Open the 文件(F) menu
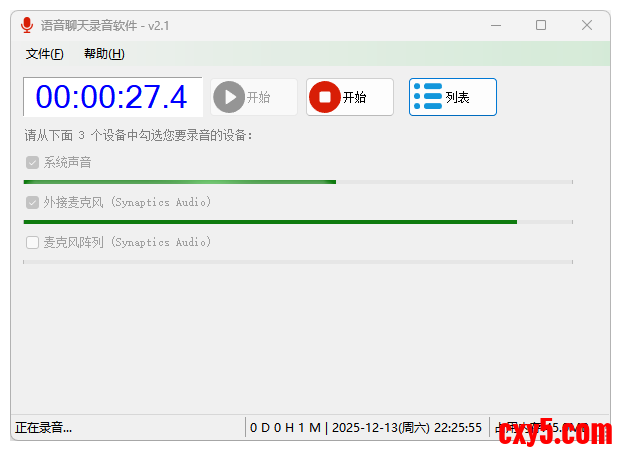Viewport: 617px width, 452px height. pos(44,54)
